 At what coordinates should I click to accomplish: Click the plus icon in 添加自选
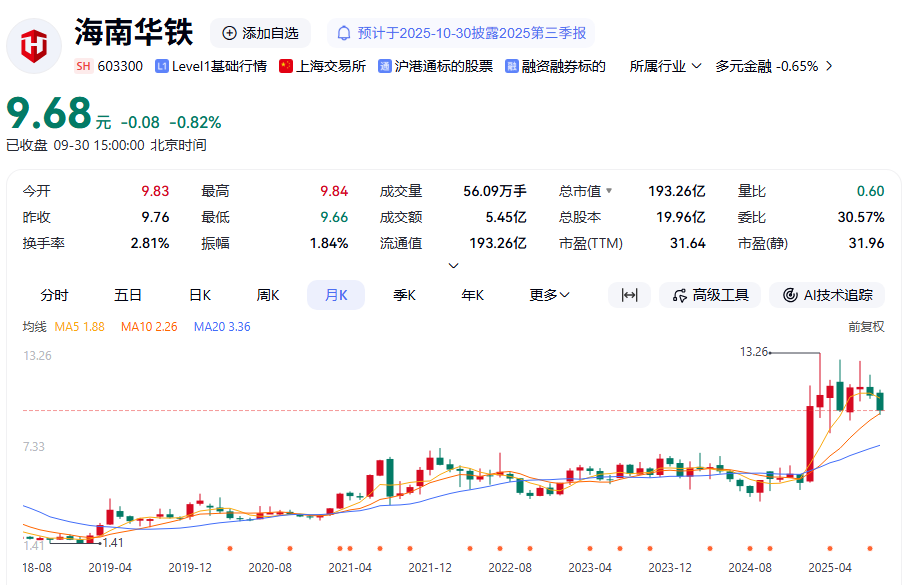(230, 33)
